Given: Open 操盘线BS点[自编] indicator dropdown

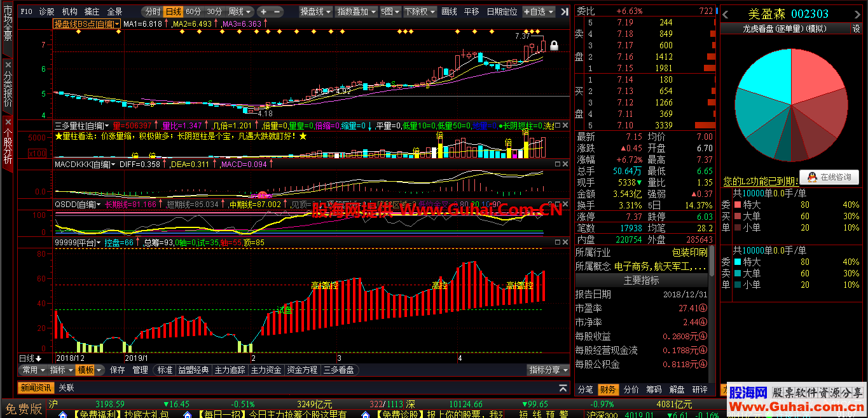Looking at the screenshot, I should coord(86,24).
